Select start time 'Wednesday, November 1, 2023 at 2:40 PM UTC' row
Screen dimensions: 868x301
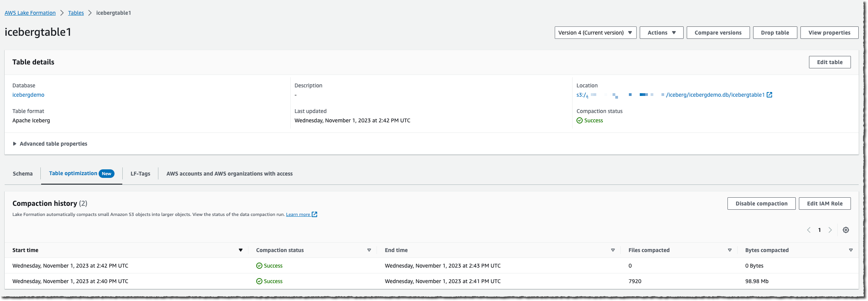(70, 281)
